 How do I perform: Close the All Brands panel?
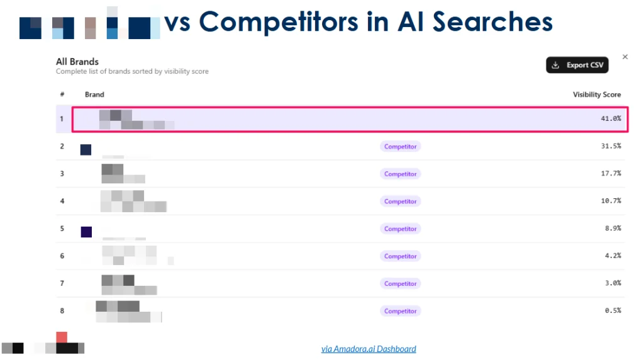coord(625,57)
